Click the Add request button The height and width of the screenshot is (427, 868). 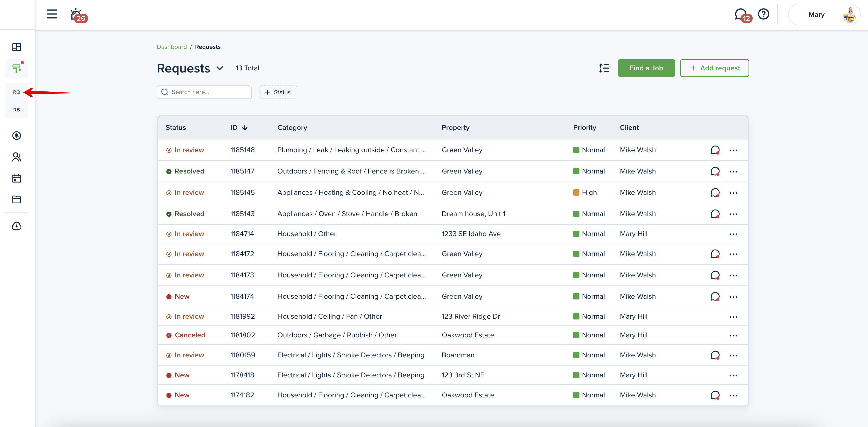pos(714,68)
